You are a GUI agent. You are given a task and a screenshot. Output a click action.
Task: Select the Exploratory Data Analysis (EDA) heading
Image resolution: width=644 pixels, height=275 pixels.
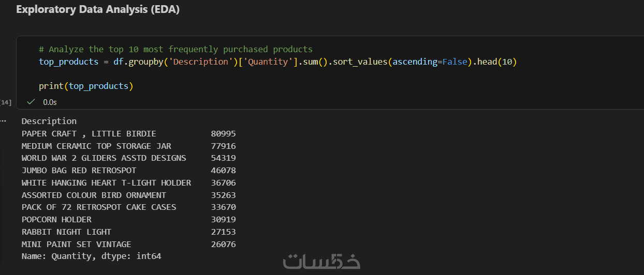click(98, 10)
